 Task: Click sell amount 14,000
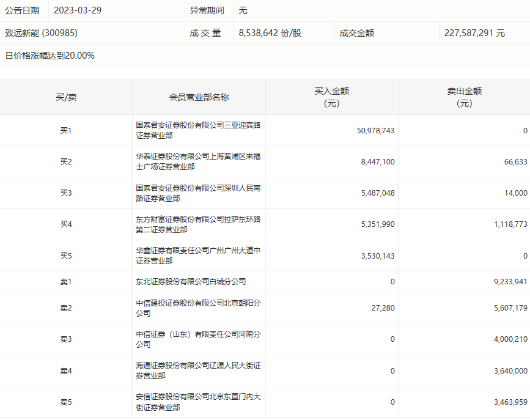pos(515,193)
